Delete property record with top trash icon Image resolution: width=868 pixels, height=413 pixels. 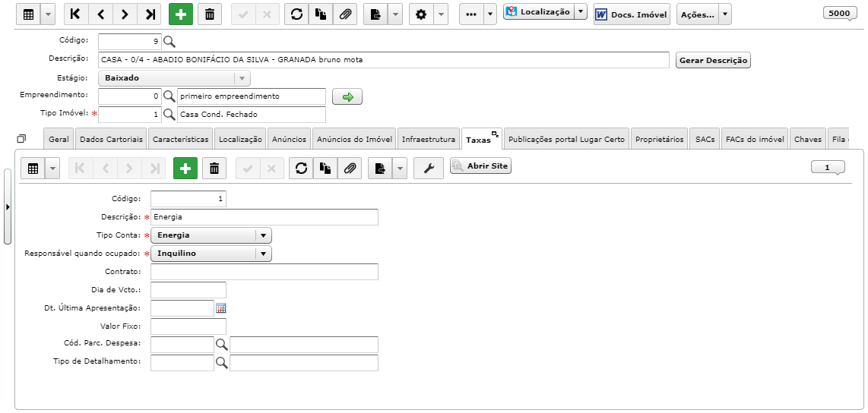[x=210, y=15]
